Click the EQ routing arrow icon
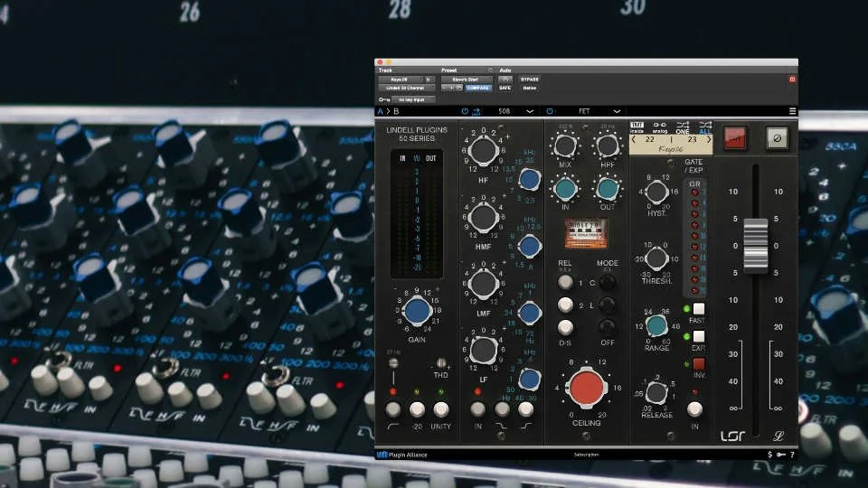 point(476,111)
